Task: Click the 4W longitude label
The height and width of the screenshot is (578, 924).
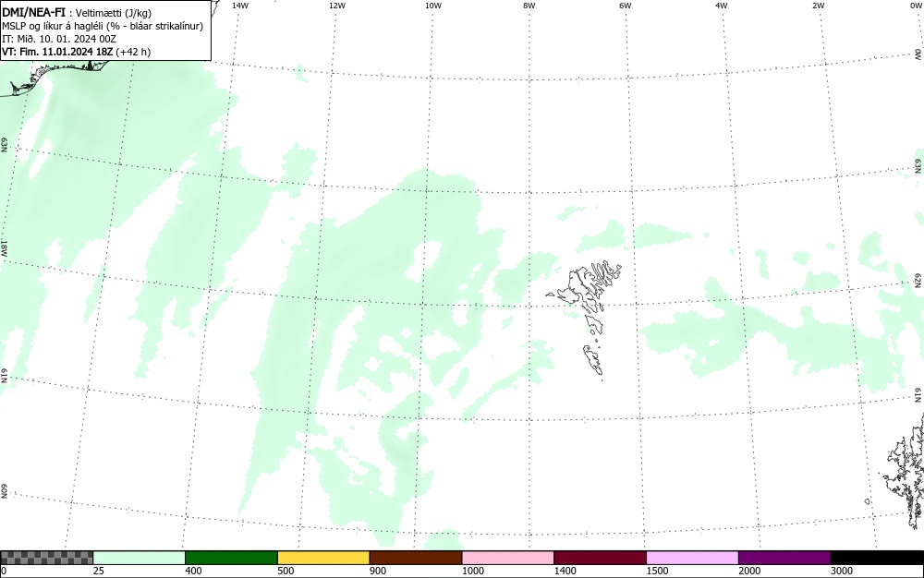Action: coord(722,6)
